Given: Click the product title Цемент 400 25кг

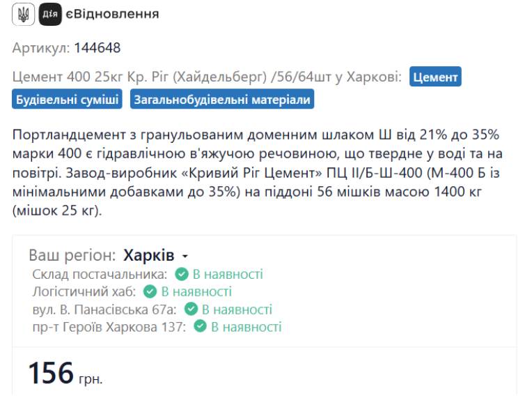Looking at the screenshot, I should (x=207, y=77).
